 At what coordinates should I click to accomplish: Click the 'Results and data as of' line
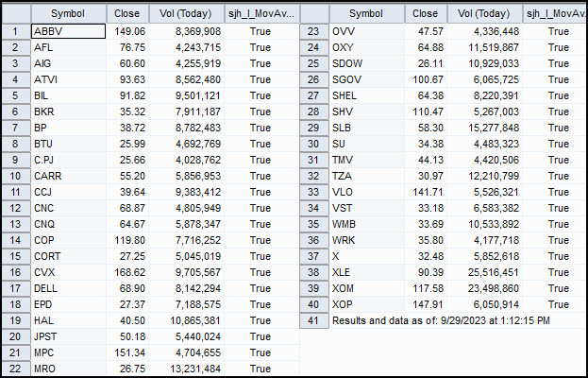click(x=441, y=320)
